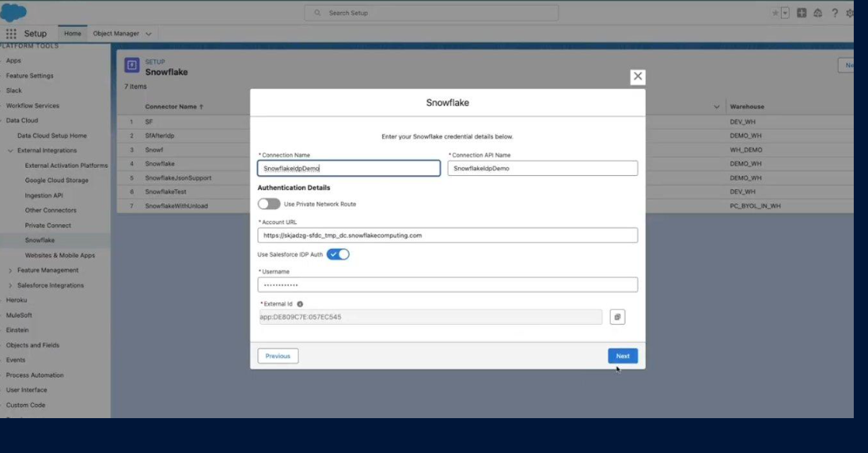Toggle Use Private Network Route
Screen dimensions: 868x453
[269, 204]
